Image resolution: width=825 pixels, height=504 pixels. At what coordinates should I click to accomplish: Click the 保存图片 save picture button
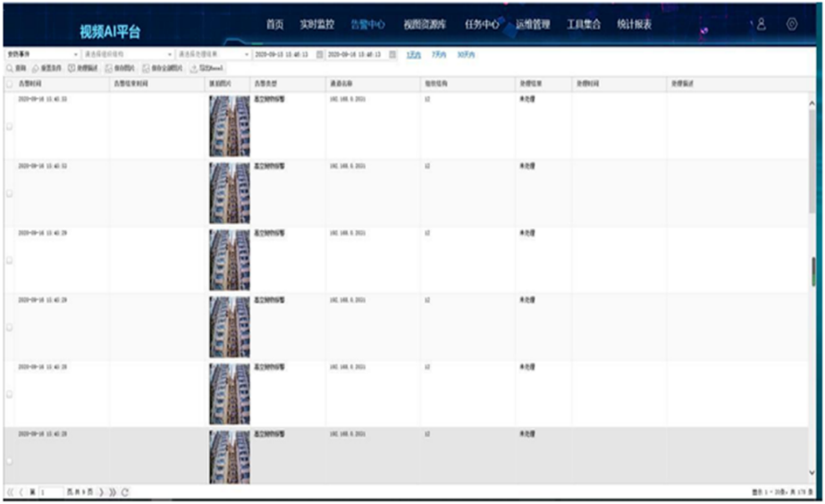pos(120,69)
